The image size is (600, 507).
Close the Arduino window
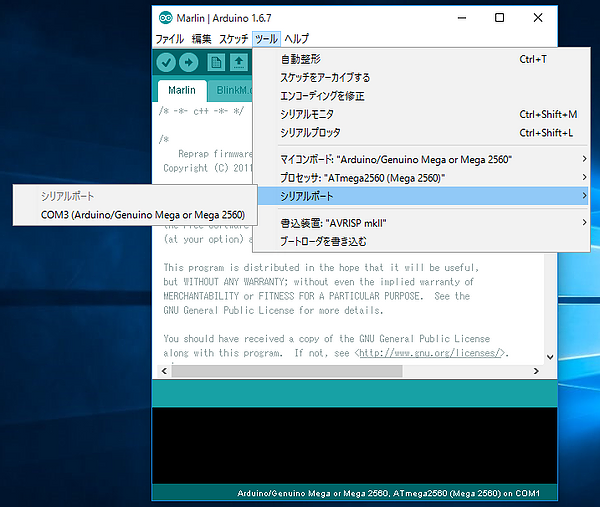538,18
